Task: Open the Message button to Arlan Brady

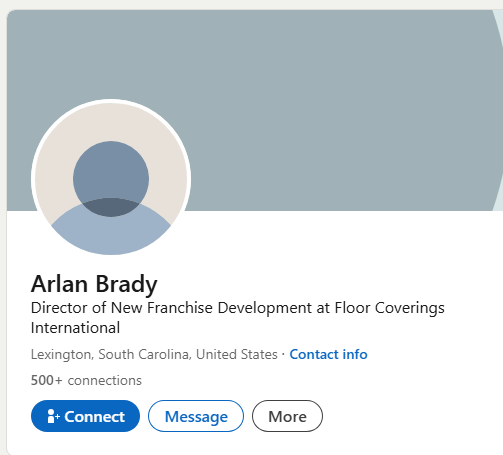Action: click(x=196, y=416)
